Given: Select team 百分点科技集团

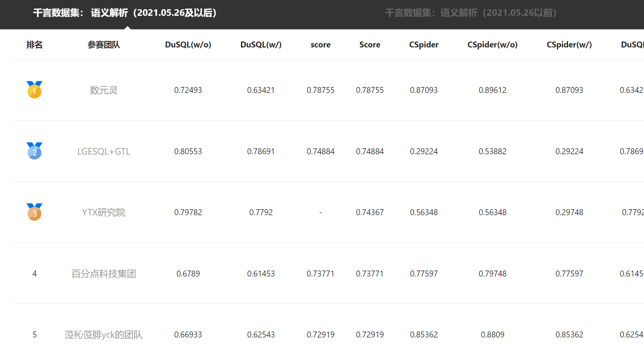Looking at the screenshot, I should [103, 274].
